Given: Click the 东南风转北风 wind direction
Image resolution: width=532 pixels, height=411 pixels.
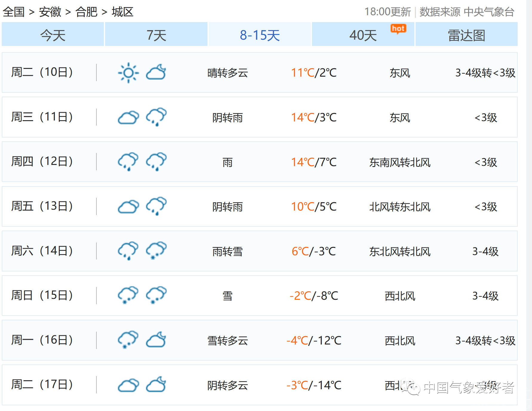Looking at the screenshot, I should 400,162.
